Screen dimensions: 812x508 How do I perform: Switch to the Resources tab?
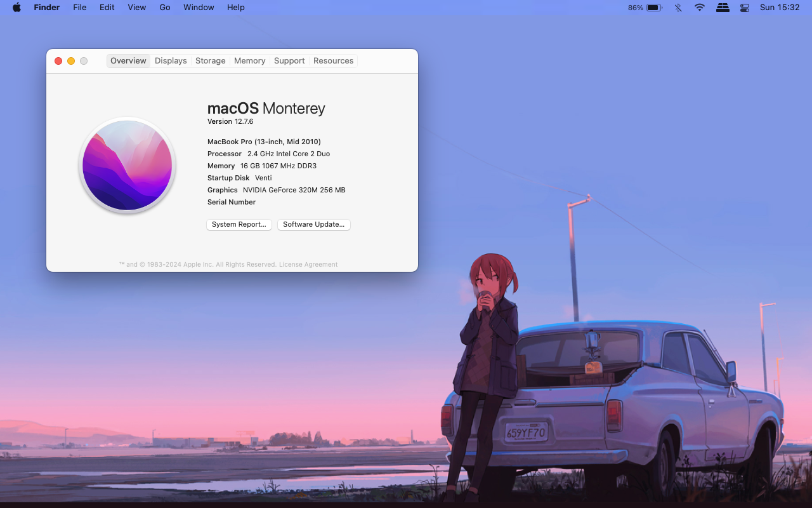point(334,61)
